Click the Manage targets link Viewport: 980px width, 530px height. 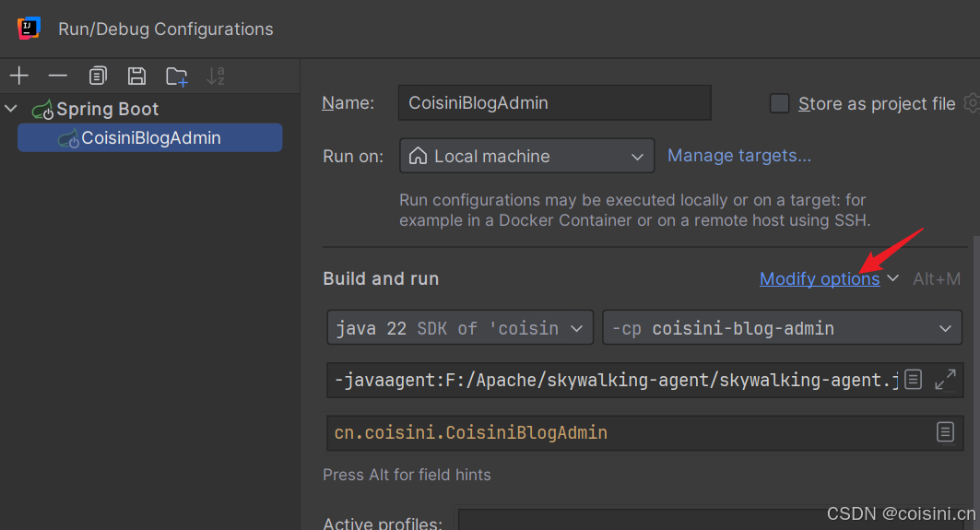coord(739,156)
